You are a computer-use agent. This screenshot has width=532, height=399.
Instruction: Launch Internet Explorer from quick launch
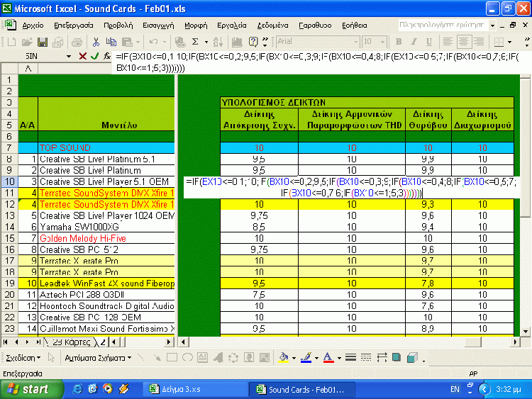[x=77, y=389]
